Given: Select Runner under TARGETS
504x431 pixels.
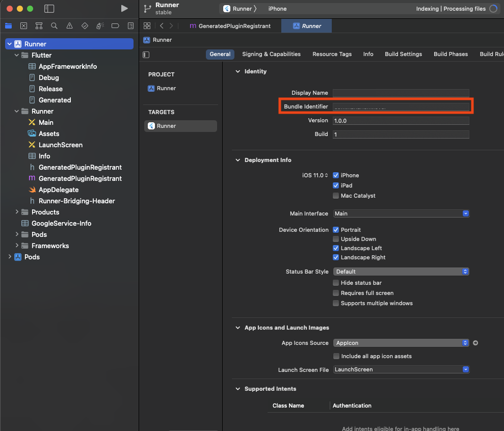Looking at the screenshot, I should click(x=180, y=126).
